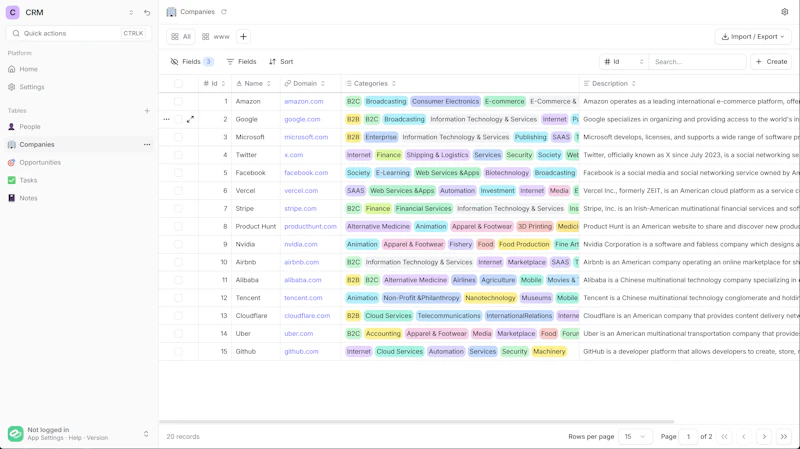
Task: Select the Google row checkbox
Action: (178, 119)
